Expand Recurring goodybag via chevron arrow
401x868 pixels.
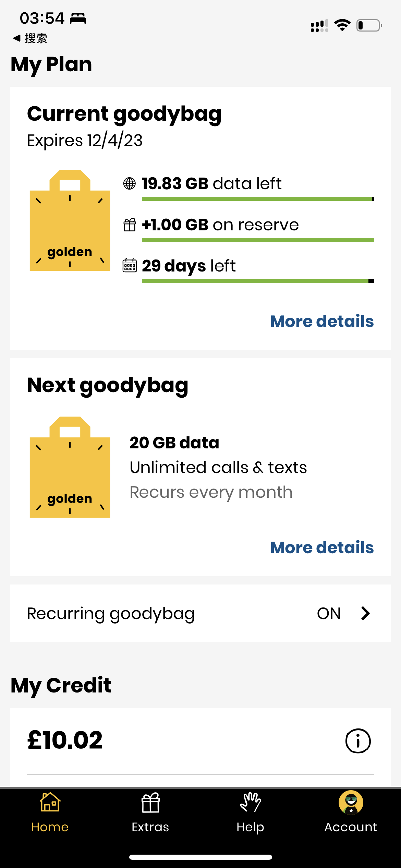point(365,613)
